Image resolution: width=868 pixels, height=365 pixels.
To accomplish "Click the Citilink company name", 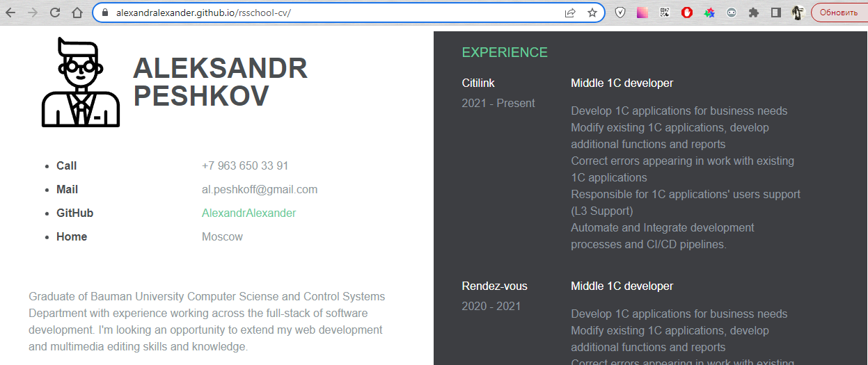I will pyautogui.click(x=478, y=83).
